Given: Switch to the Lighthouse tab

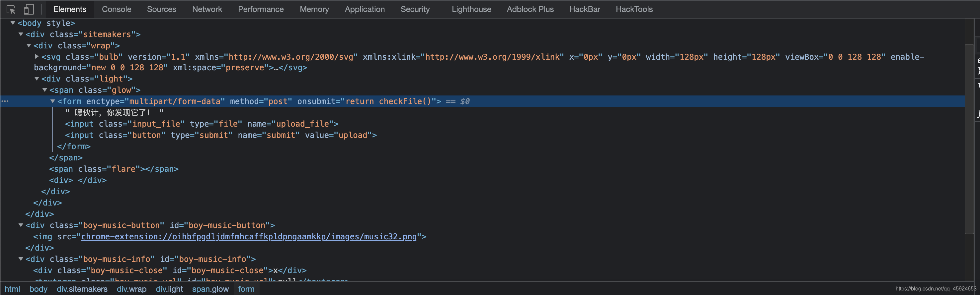Looking at the screenshot, I should (x=471, y=9).
